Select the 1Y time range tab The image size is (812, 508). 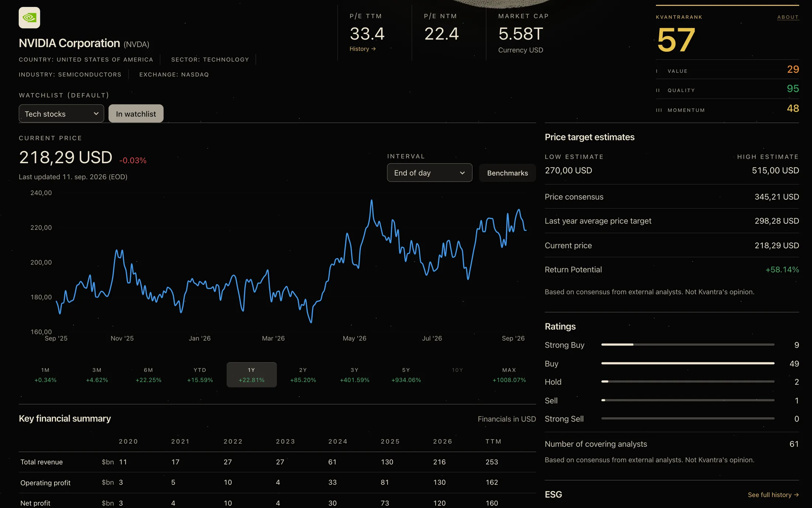(252, 375)
